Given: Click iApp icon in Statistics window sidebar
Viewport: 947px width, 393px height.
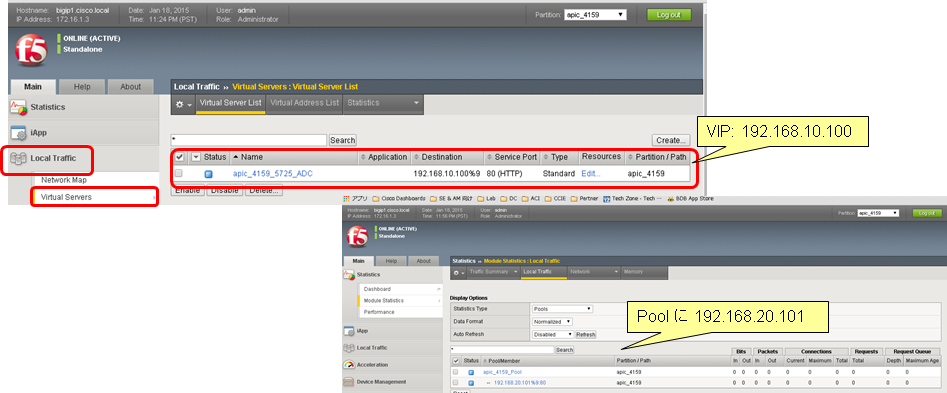Looking at the screenshot, I should [x=348, y=331].
